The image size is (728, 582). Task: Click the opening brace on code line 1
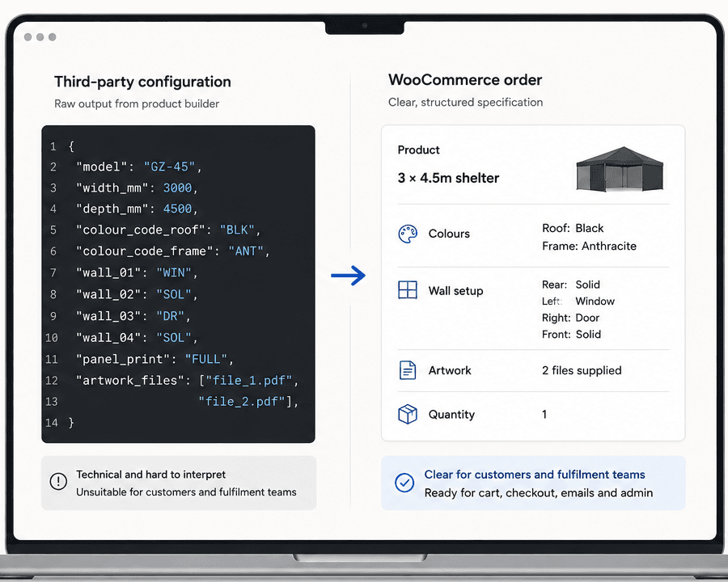pos(71,146)
